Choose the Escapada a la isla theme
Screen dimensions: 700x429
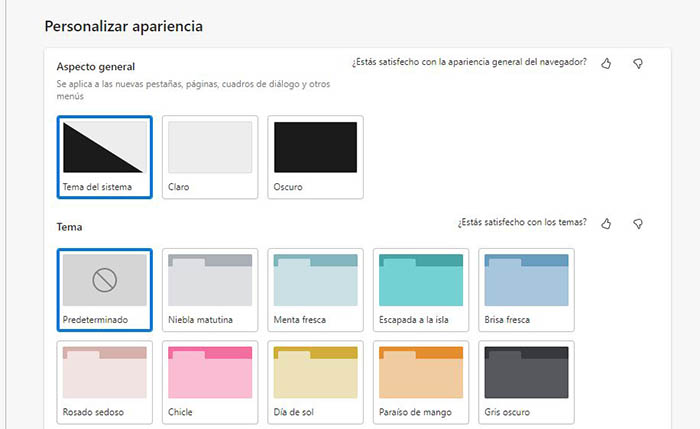(421, 289)
